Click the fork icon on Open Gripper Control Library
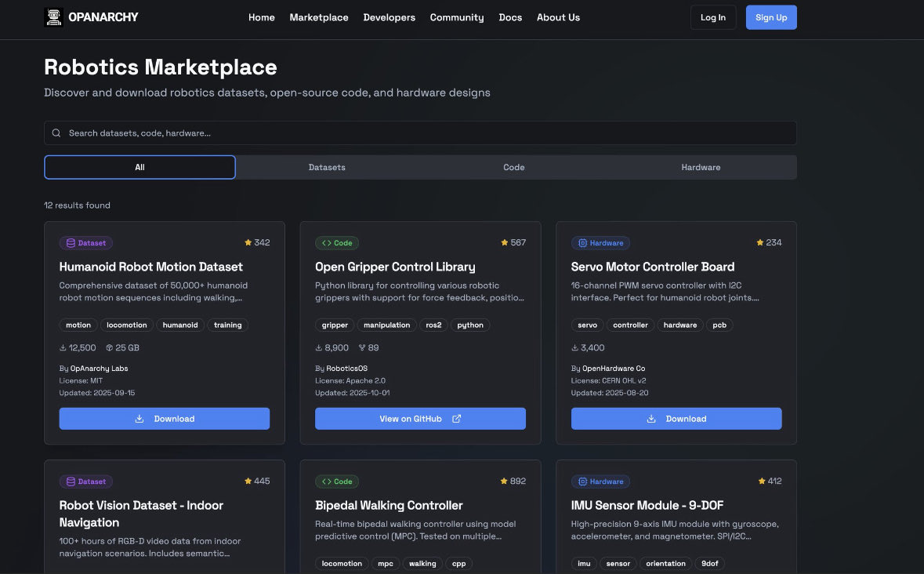The height and width of the screenshot is (574, 924). pos(361,347)
